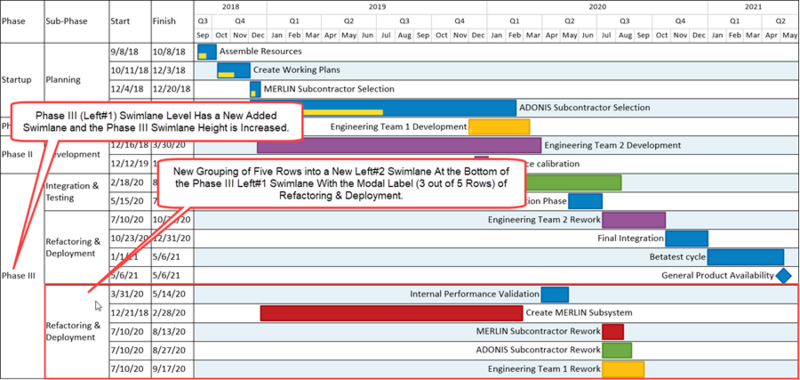Image resolution: width=800 pixels, height=380 pixels.
Task: Click the 12/21/18 start date cell
Action: pos(130,313)
